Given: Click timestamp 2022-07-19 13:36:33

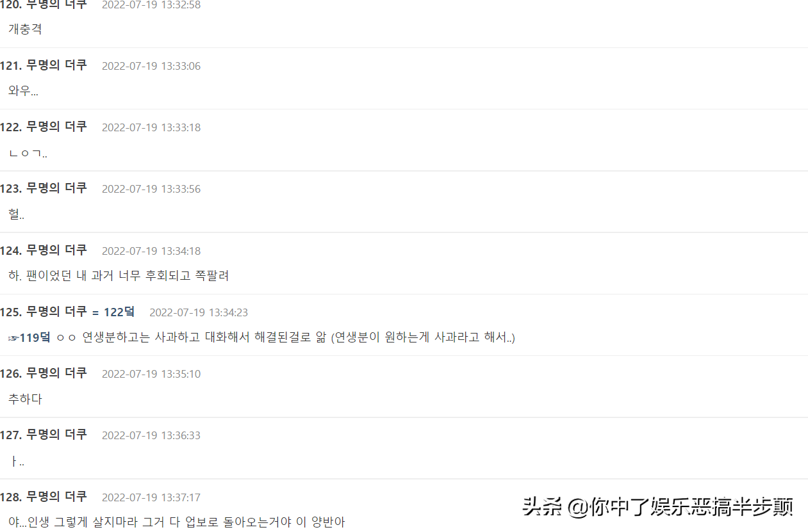Looking at the screenshot, I should tap(151, 435).
